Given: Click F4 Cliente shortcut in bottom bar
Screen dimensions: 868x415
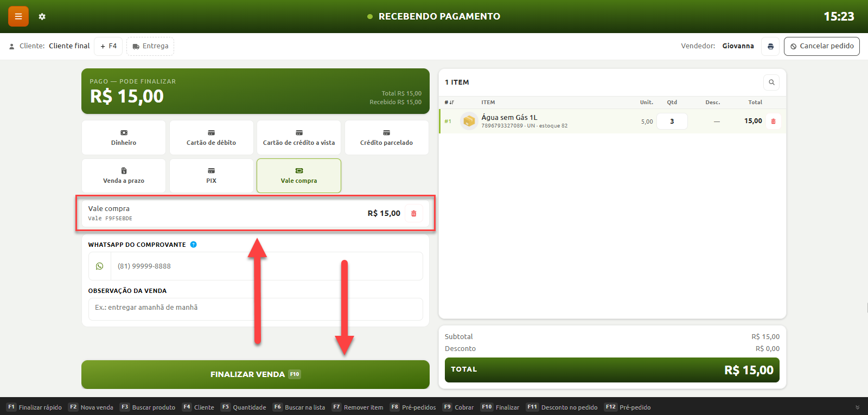Looking at the screenshot, I should (x=198, y=407).
